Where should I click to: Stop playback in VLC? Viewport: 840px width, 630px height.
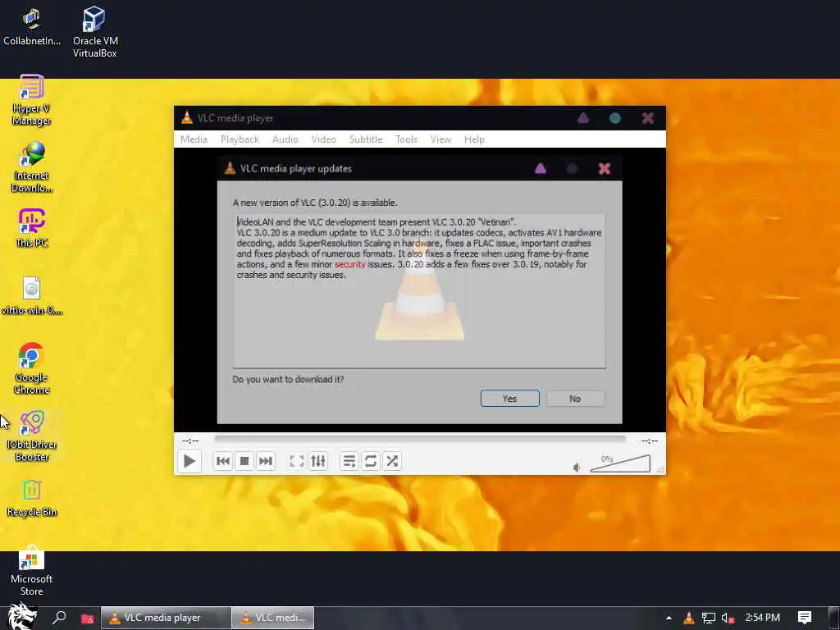coord(244,461)
